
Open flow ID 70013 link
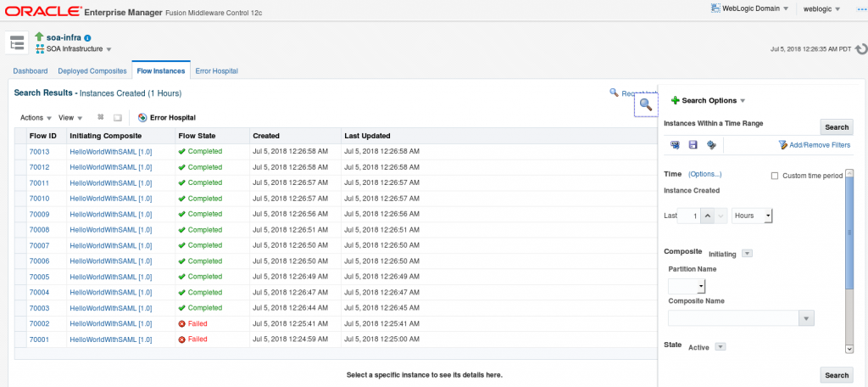pyautogui.click(x=39, y=151)
